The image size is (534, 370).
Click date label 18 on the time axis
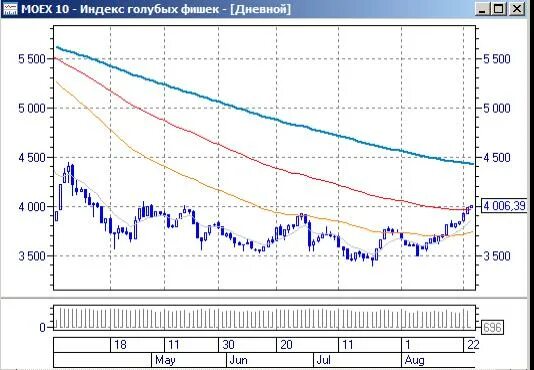tap(120, 345)
